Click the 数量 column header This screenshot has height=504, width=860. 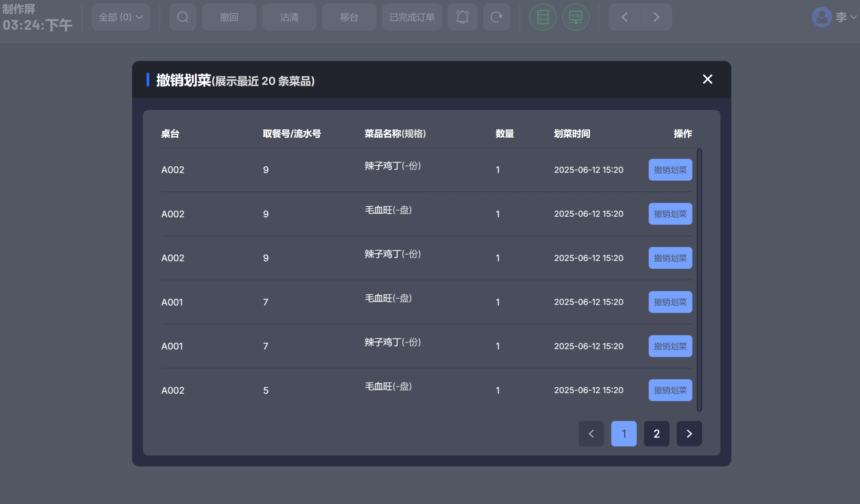click(505, 134)
